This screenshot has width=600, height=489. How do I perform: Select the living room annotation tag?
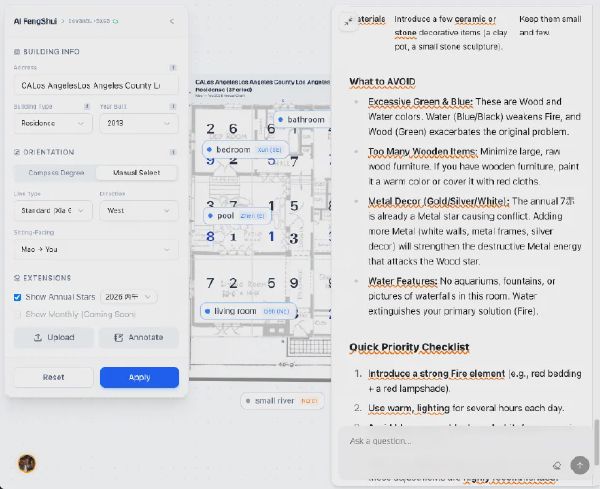[248, 311]
